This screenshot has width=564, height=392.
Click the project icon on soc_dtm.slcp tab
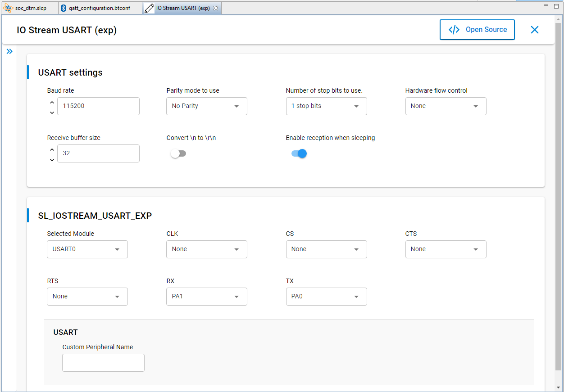click(8, 8)
